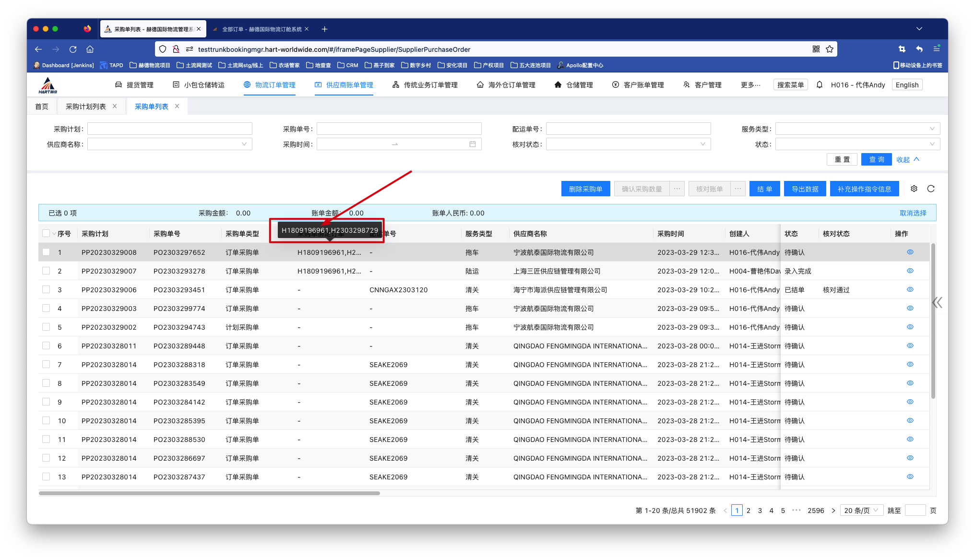
Task: Open the 供应商名称 dropdown
Action: click(x=170, y=144)
